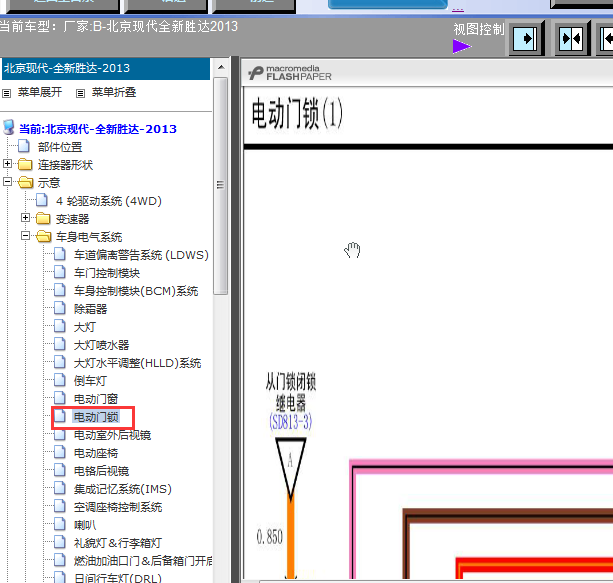The image size is (613, 583).
Task: Click the orange 0.85O wire in diagram
Action: click(290, 538)
